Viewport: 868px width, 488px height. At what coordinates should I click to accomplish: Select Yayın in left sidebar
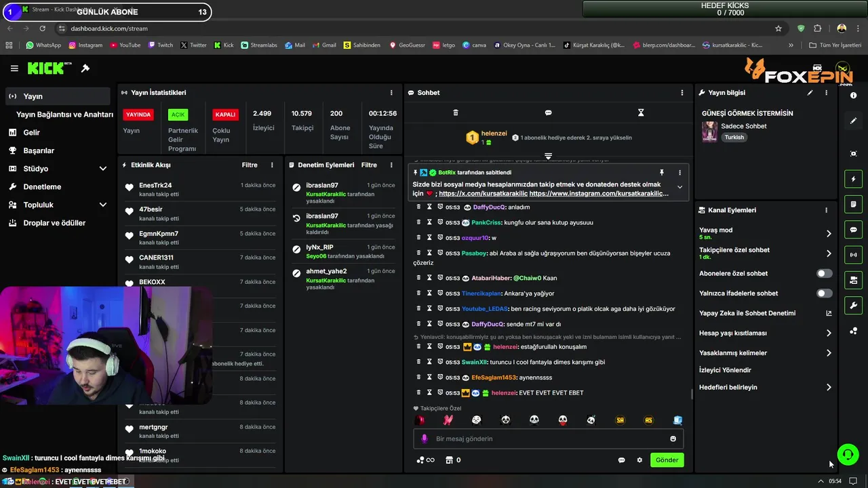tap(58, 96)
